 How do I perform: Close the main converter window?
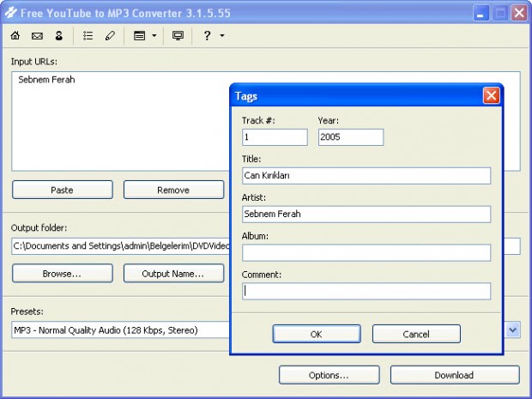point(519,13)
